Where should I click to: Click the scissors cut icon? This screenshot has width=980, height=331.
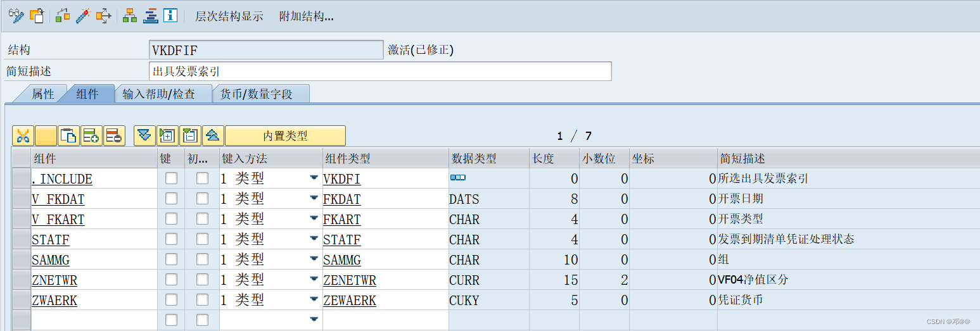point(23,135)
